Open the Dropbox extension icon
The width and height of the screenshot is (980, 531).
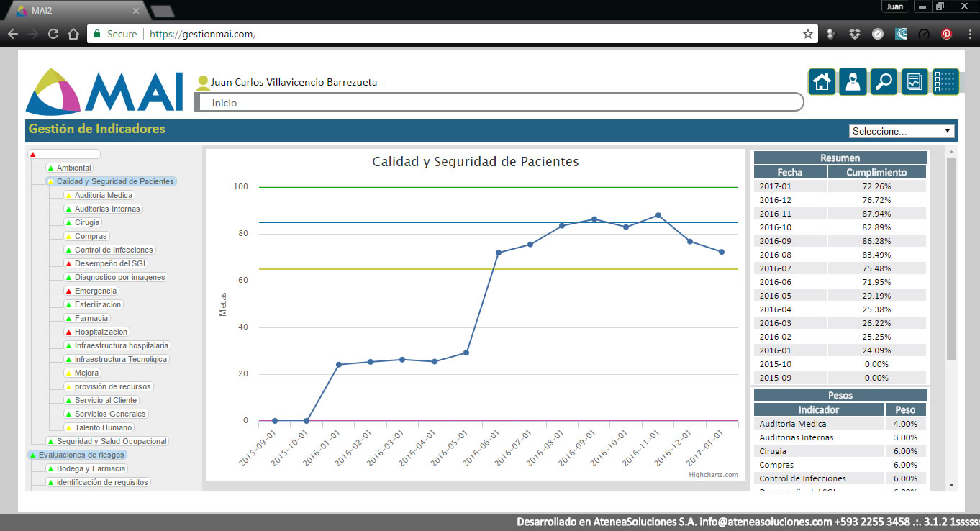pos(854,34)
